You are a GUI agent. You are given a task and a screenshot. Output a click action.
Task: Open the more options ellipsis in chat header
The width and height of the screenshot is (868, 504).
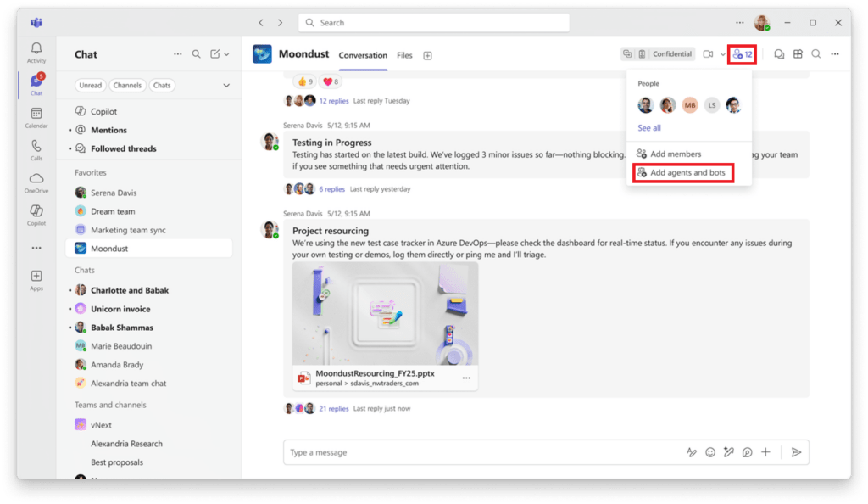[834, 53]
